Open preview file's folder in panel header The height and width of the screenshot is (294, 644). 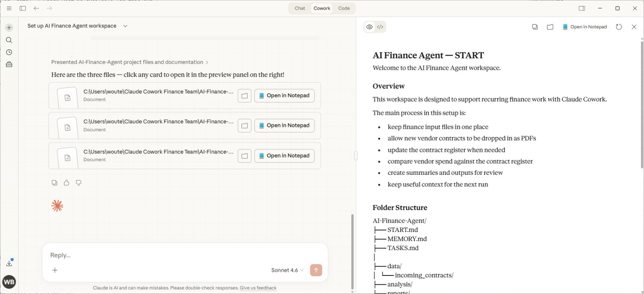click(x=550, y=27)
